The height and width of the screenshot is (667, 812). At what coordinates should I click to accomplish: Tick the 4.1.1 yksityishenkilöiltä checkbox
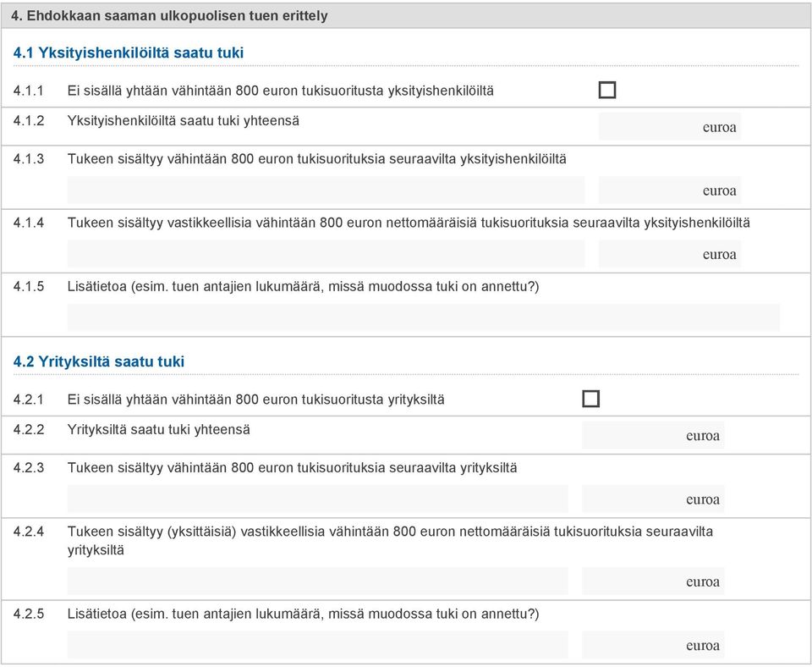(x=607, y=90)
